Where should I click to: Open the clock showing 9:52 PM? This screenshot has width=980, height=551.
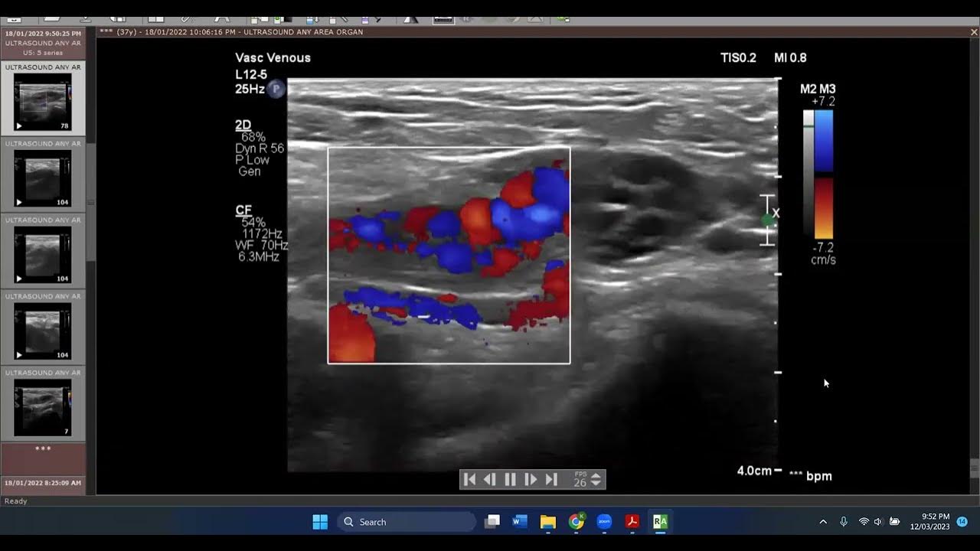click(x=929, y=521)
